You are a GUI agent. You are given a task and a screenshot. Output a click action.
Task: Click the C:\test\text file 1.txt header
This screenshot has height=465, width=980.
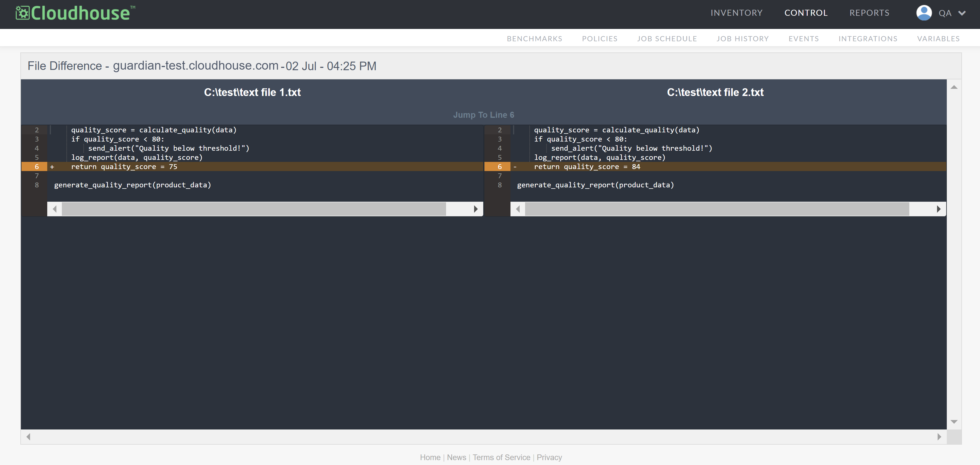click(252, 93)
